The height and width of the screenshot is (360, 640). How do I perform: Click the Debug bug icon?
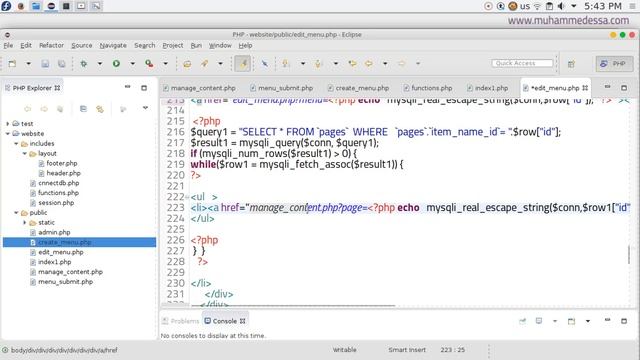point(84,64)
